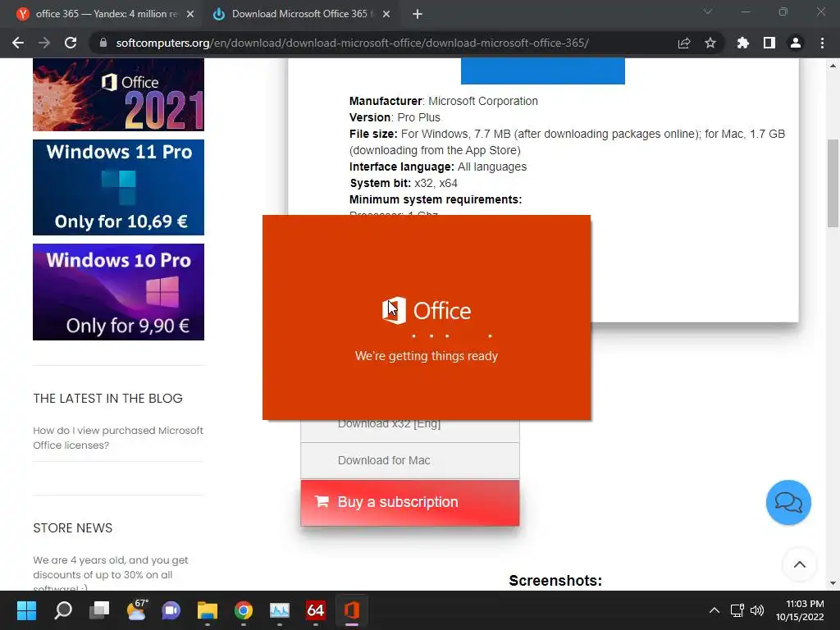This screenshot has height=630, width=840.
Task: Click the Version: Pro Plus line
Action: 395,117
